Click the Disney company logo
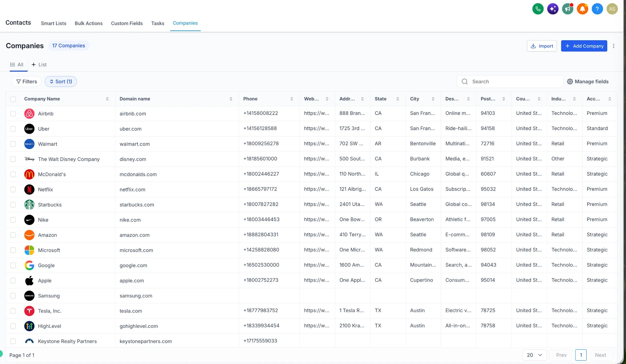This screenshot has height=364, width=626. (29, 159)
